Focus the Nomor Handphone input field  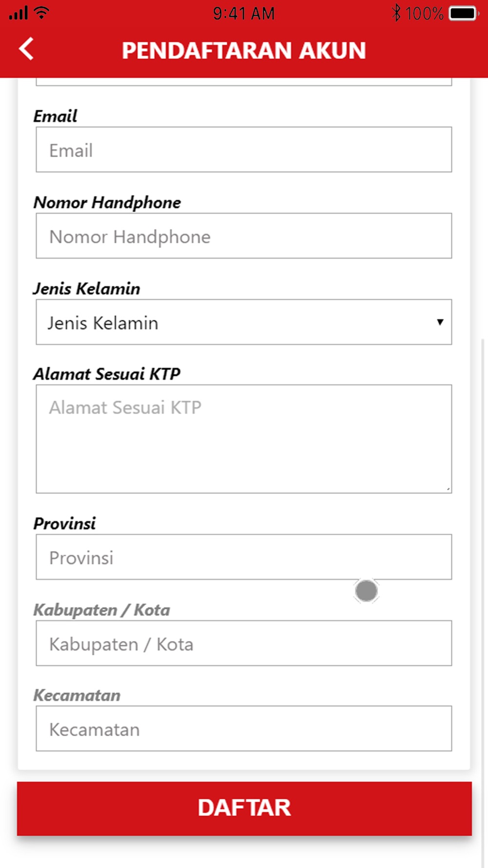(244, 236)
